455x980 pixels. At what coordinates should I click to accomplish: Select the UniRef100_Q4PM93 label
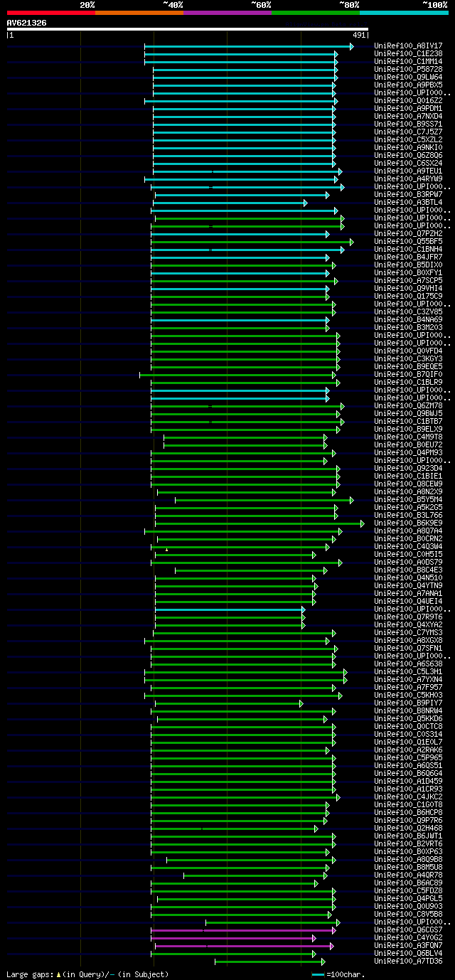[x=408, y=452]
